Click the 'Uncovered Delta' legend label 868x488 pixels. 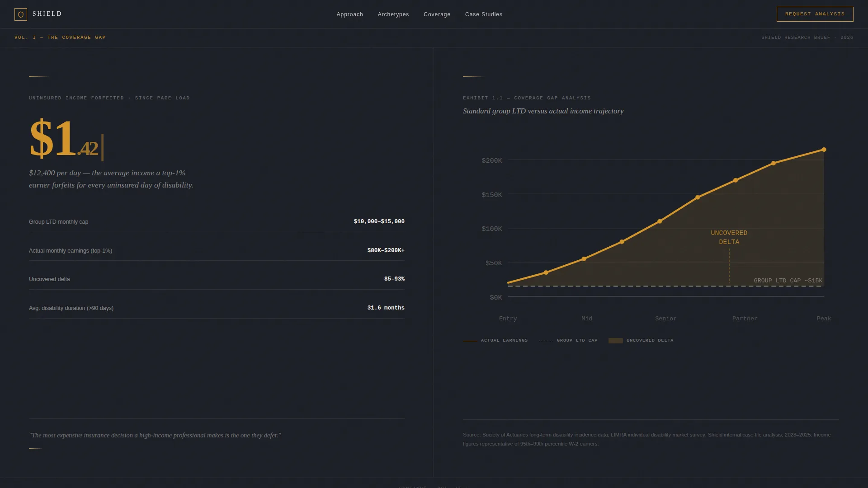pyautogui.click(x=650, y=340)
